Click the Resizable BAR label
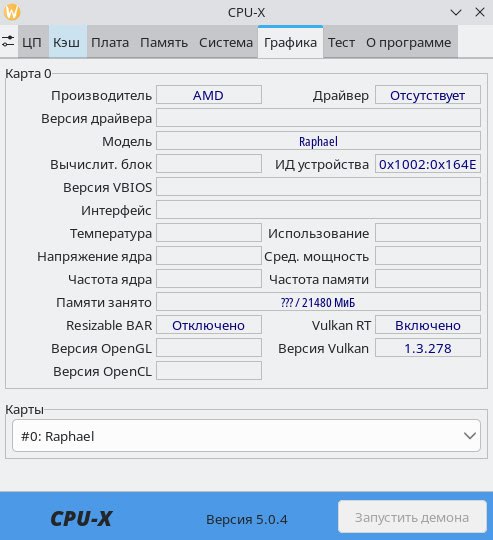 pos(109,325)
